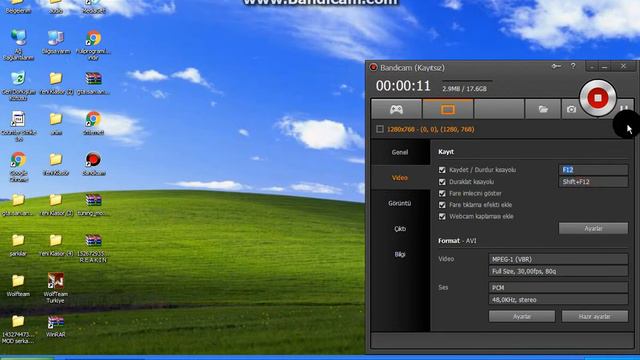The height and width of the screenshot is (360, 640).
Task: Open the 143274473 MOD serka folder
Action: tap(18, 328)
